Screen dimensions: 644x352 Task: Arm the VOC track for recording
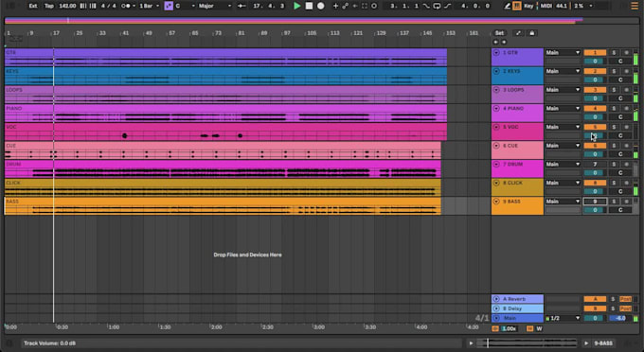click(626, 127)
